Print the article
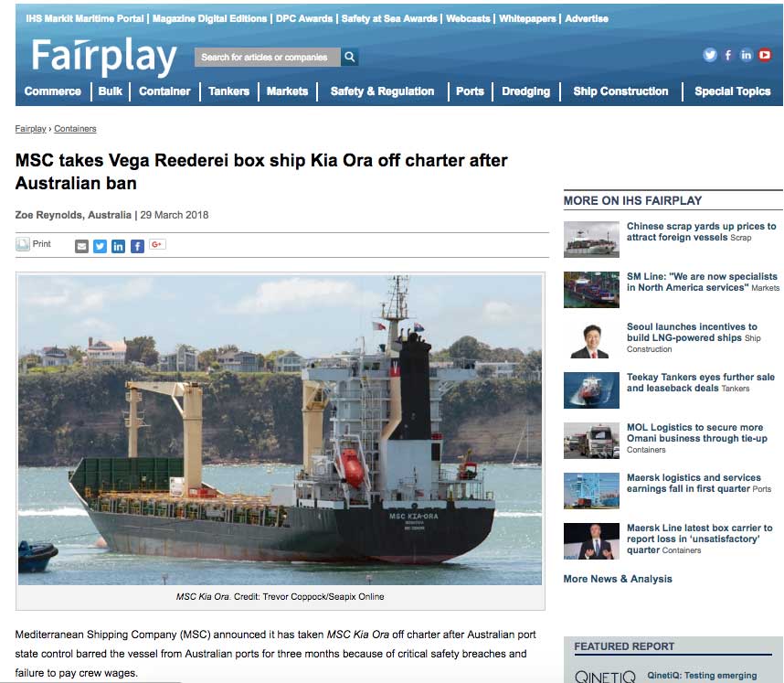 34,244
